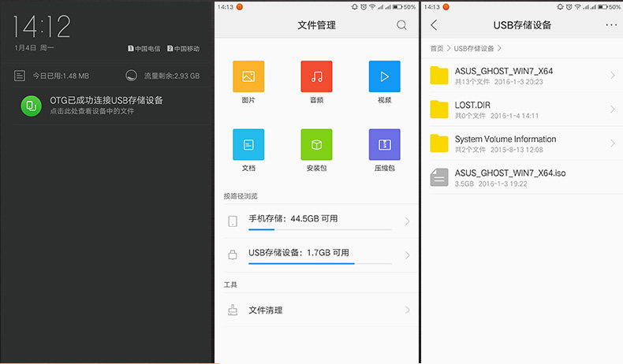Viewport: 623px width, 364px height.
Task: Tap the phone icon beside 手机存储
Action: 233,221
